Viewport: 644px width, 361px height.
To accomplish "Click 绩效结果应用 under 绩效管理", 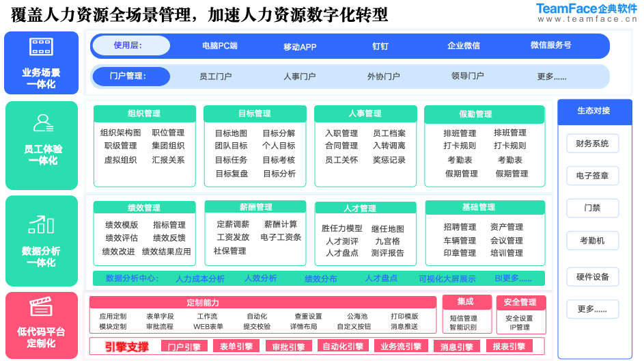I will coord(166,252).
